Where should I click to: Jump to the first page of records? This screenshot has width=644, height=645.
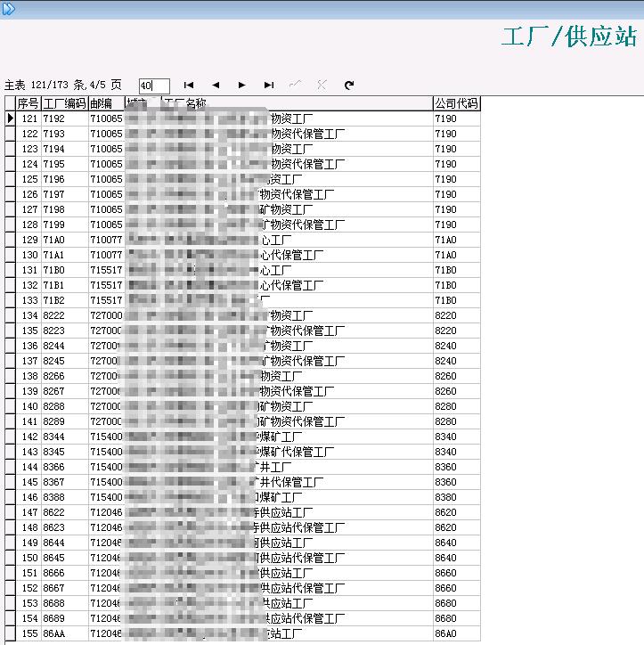coord(189,86)
